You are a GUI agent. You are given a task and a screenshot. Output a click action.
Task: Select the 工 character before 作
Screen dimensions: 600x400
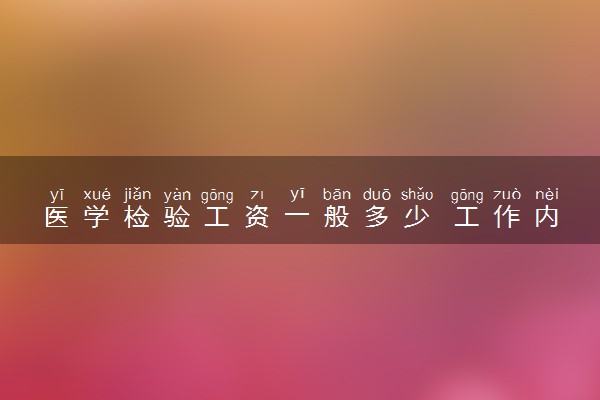[466, 217]
